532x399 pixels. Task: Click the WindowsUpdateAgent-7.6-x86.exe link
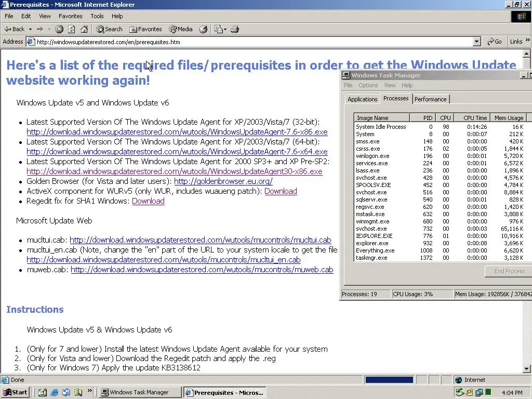click(177, 131)
